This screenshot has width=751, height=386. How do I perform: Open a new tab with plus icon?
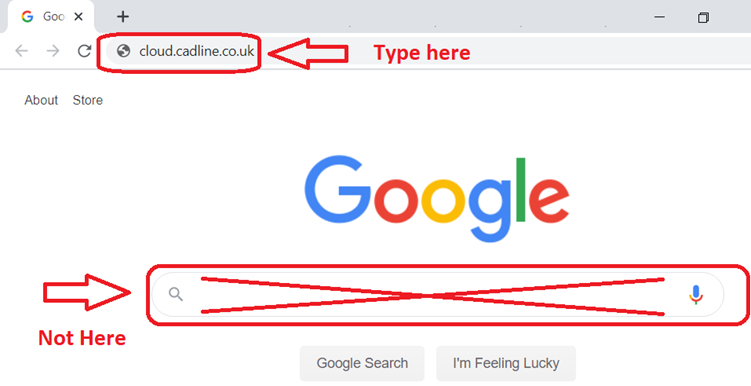coord(123,17)
